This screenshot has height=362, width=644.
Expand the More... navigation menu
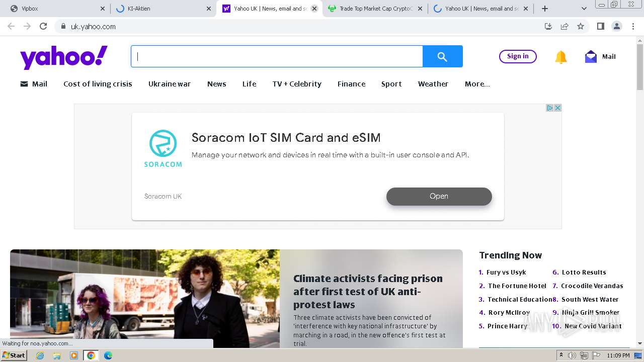477,84
